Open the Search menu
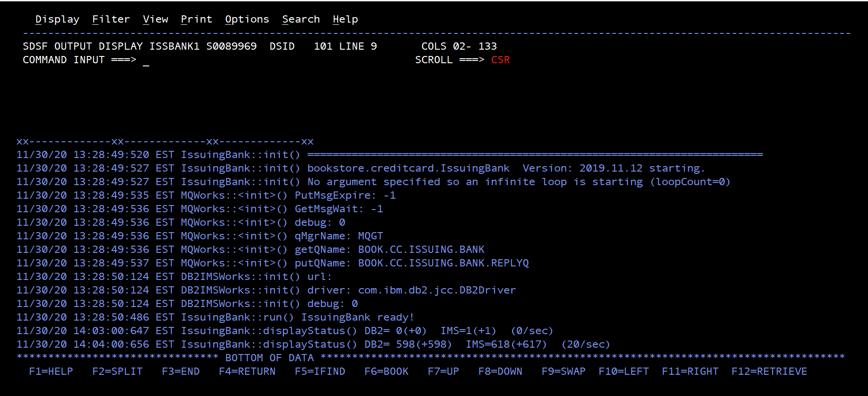 click(301, 19)
